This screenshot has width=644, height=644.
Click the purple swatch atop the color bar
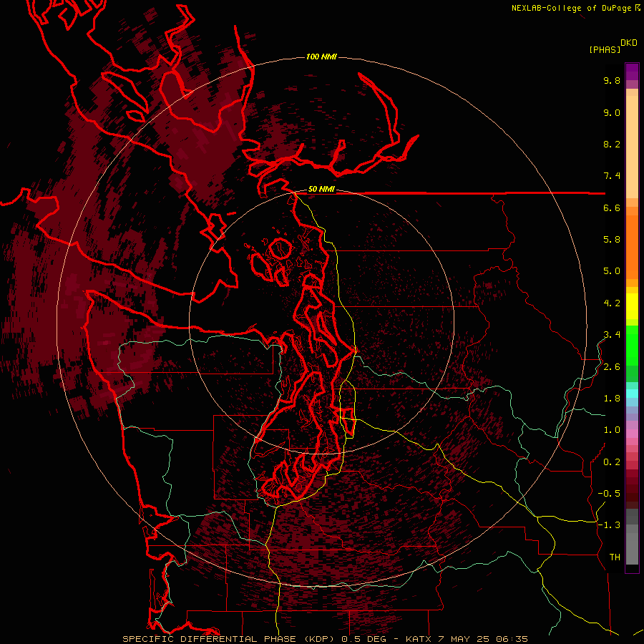[x=632, y=72]
